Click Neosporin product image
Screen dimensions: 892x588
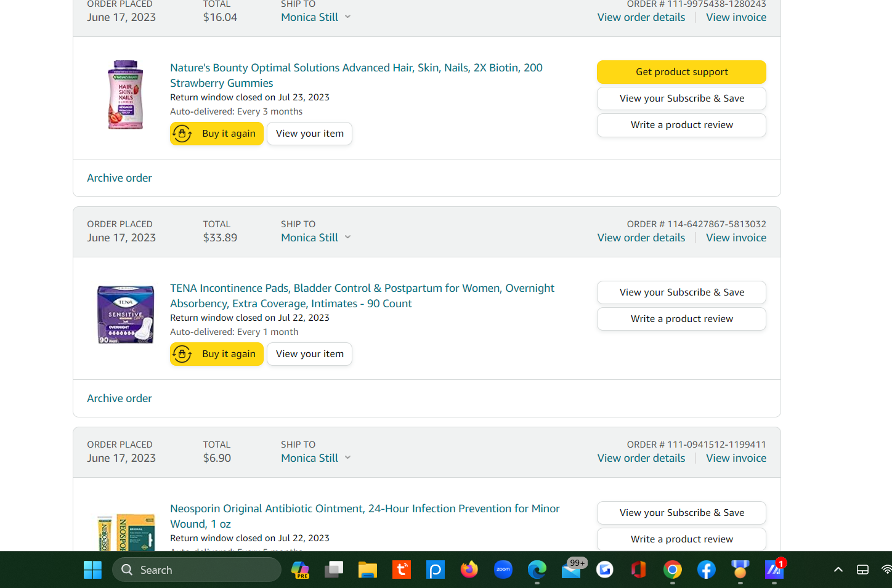coord(126,533)
